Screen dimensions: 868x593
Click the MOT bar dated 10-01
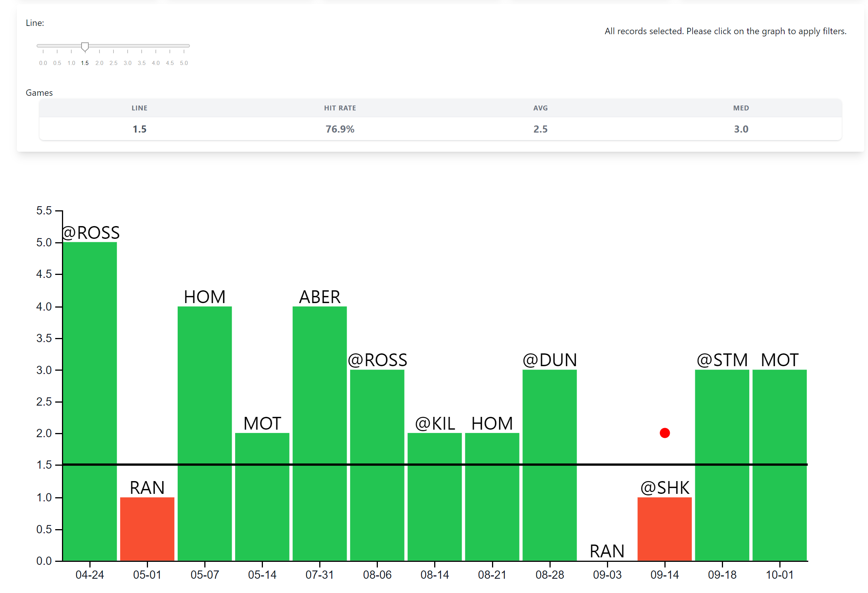[779, 465]
